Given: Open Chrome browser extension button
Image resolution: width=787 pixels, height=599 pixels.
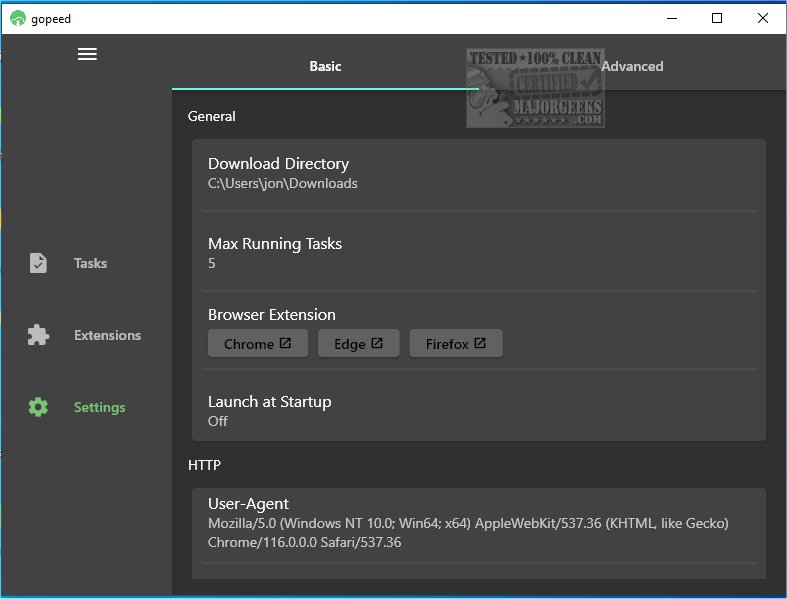Looking at the screenshot, I should click(x=258, y=343).
